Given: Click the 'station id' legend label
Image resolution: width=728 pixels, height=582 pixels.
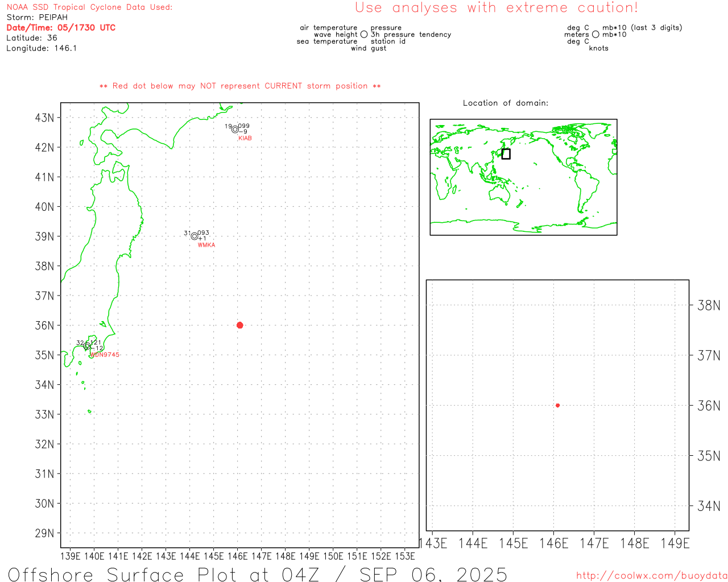Looking at the screenshot, I should coord(388,41).
